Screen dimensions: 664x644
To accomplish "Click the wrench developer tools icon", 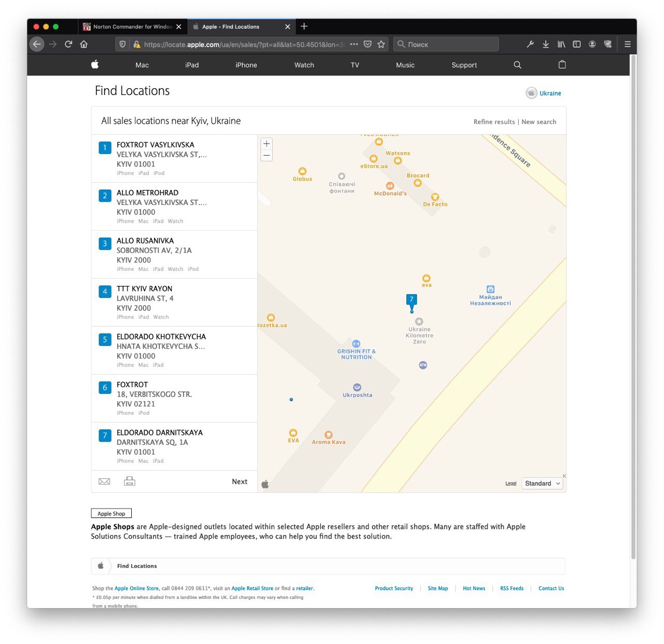I will [530, 45].
